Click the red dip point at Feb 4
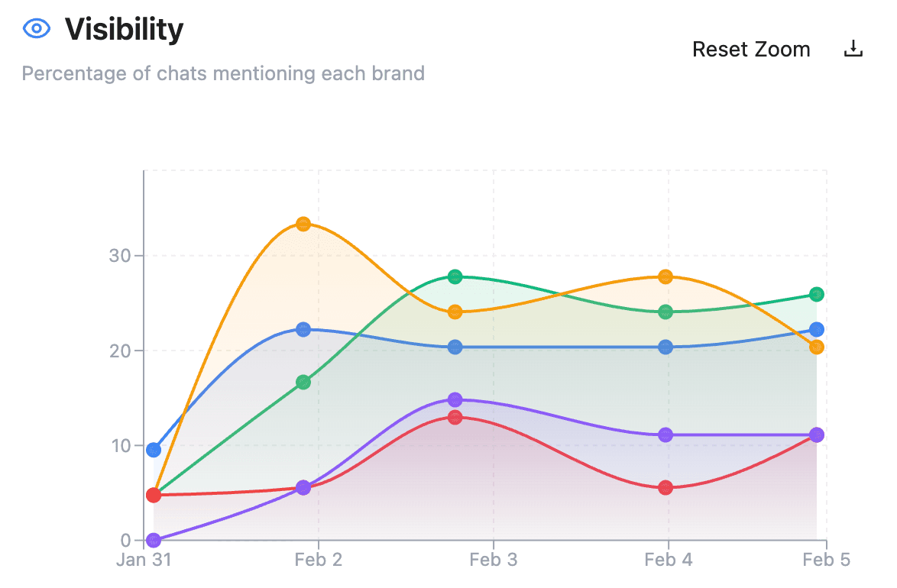The image size is (897, 588). pyautogui.click(x=664, y=486)
